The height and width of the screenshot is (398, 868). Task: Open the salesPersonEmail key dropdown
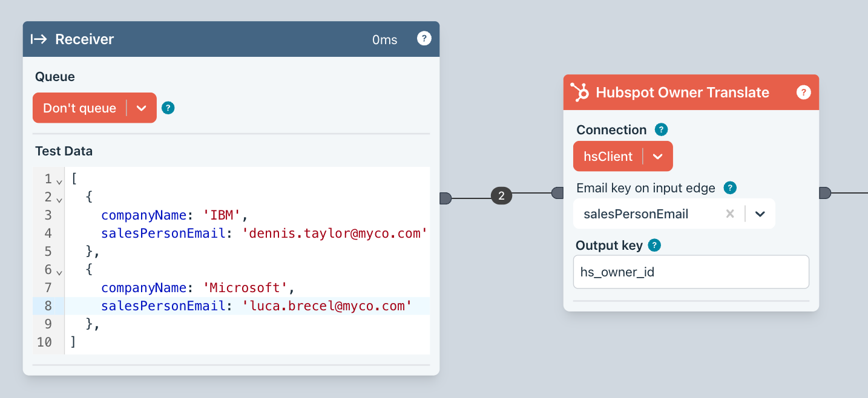tap(760, 214)
